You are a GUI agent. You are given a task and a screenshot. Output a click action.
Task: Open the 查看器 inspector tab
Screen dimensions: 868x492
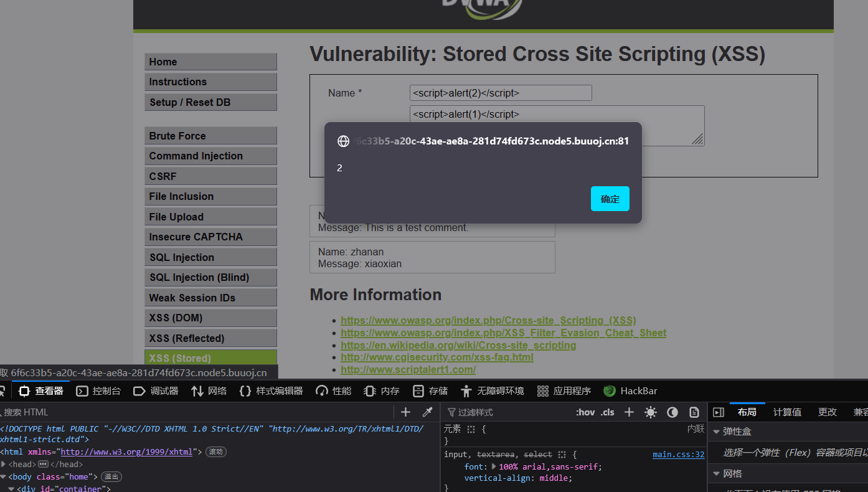(x=41, y=391)
